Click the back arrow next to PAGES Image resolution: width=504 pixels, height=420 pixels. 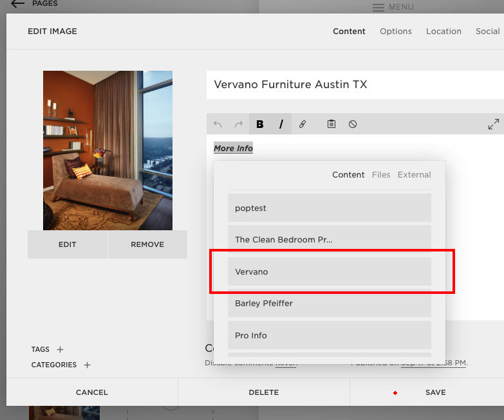(x=17, y=3)
